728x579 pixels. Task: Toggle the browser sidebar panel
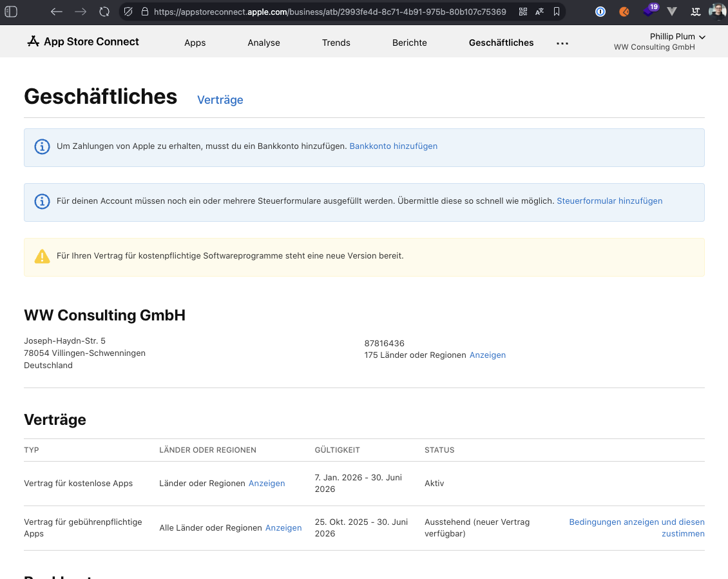[11, 12]
